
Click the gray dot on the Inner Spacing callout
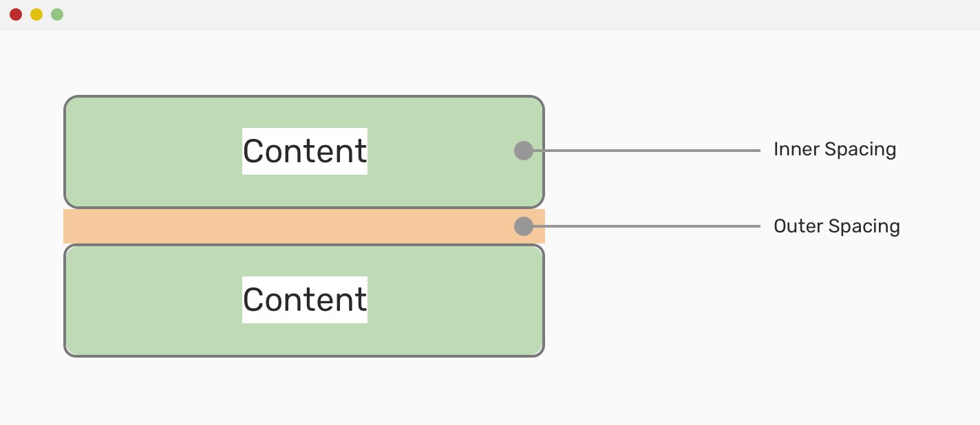[x=524, y=150]
